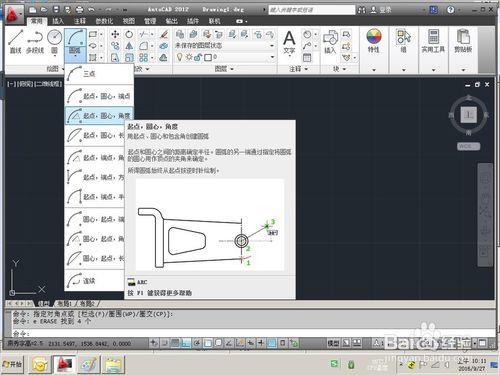Click the Help question-mark icon
Image resolution: width=500 pixels, height=375 pixels.
[x=450, y=10]
